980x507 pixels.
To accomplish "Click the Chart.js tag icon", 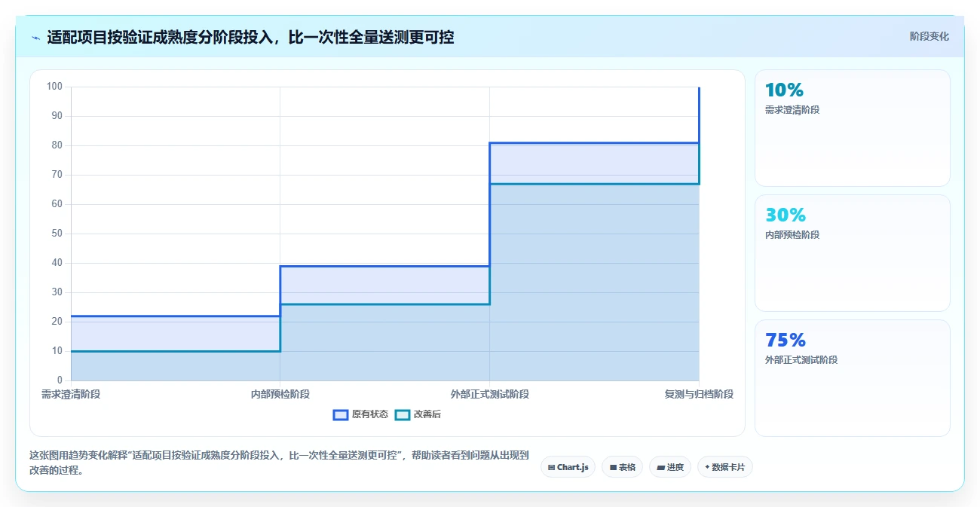I will coord(552,467).
